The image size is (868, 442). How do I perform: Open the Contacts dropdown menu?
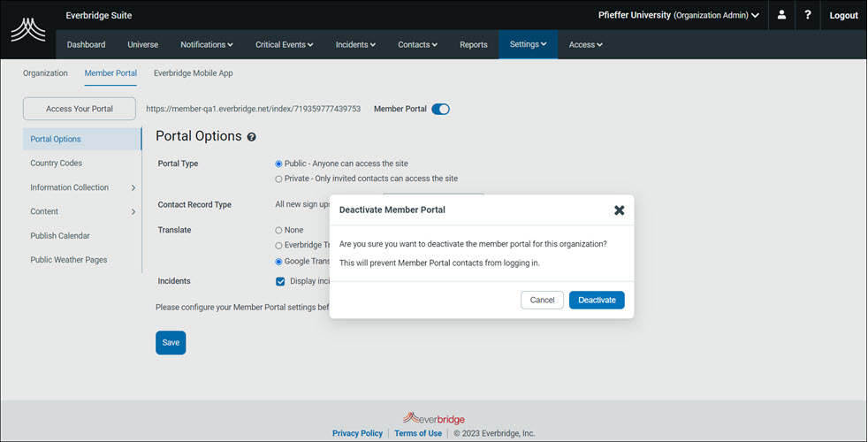click(x=417, y=44)
